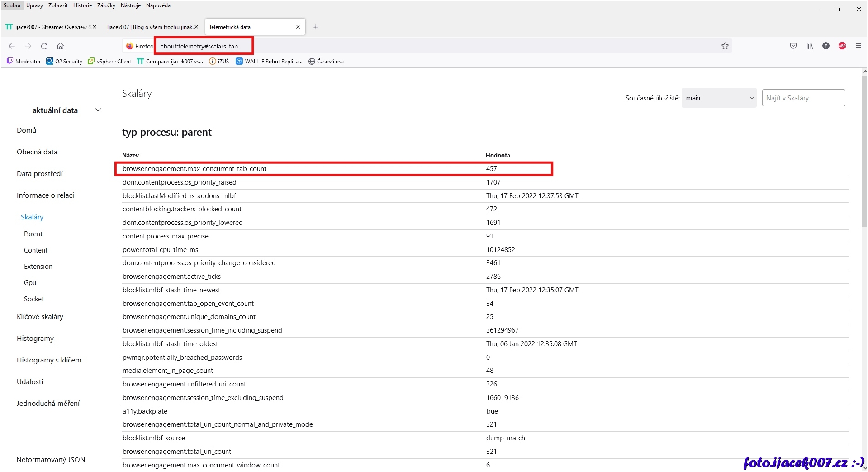The width and height of the screenshot is (868, 472).
Task: Expand the aktuální data dropdown
Action: click(98, 110)
